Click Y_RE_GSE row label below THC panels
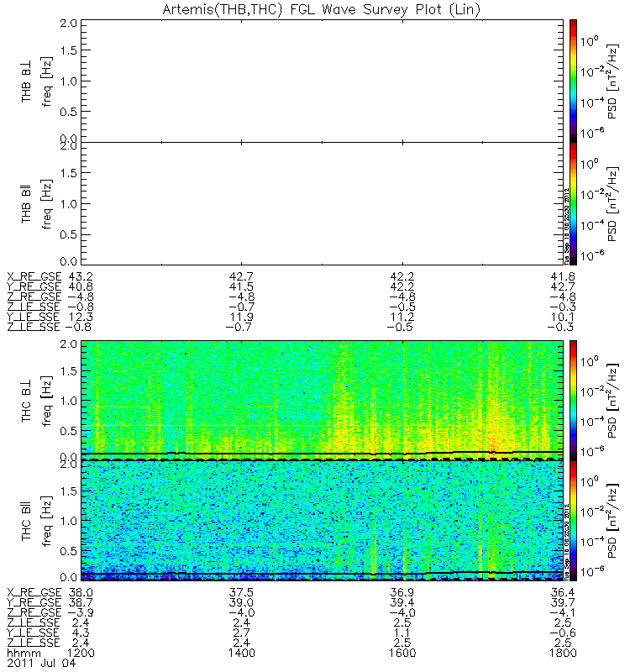Viewport: 630px width, 672px height. tap(34, 602)
